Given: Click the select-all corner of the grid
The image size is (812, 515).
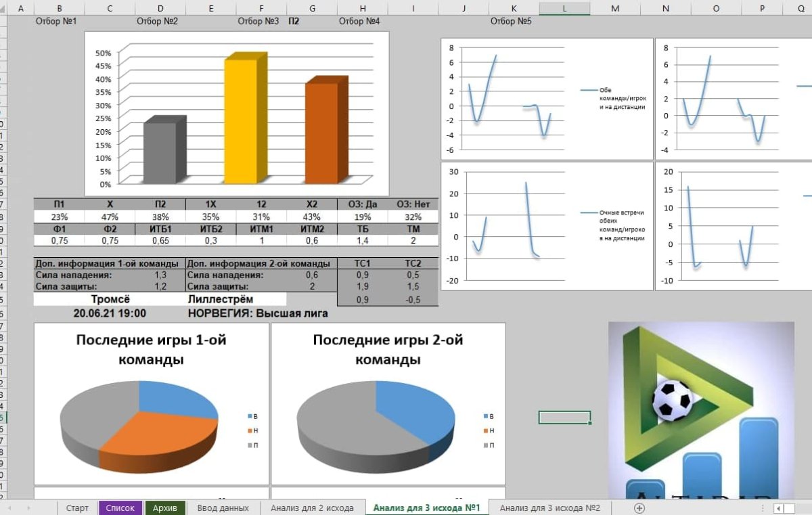Looking at the screenshot, I should point(3,8).
